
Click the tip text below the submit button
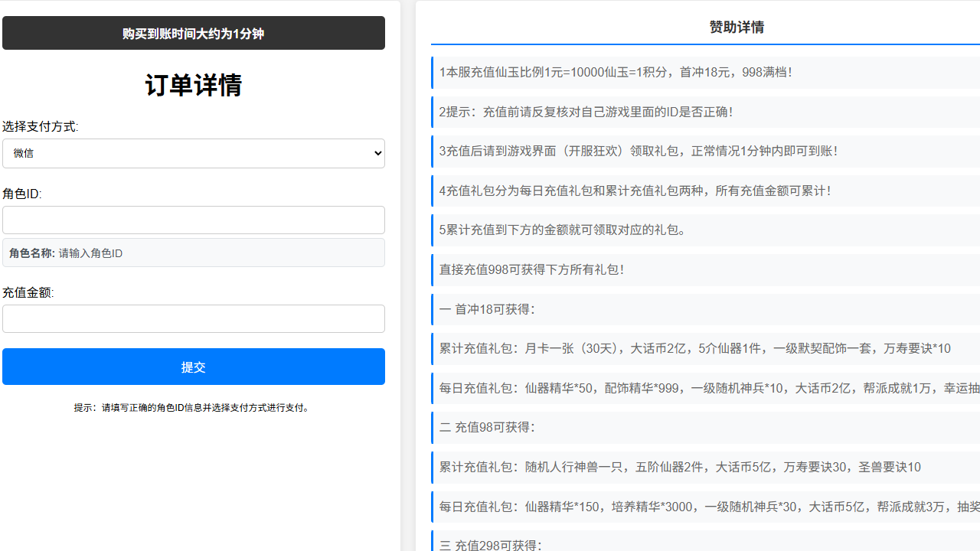193,407
